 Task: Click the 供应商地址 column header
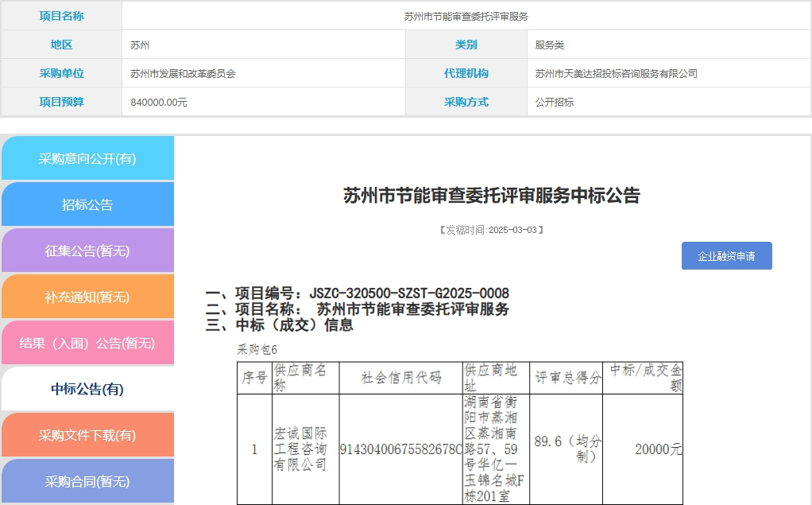tap(496, 378)
